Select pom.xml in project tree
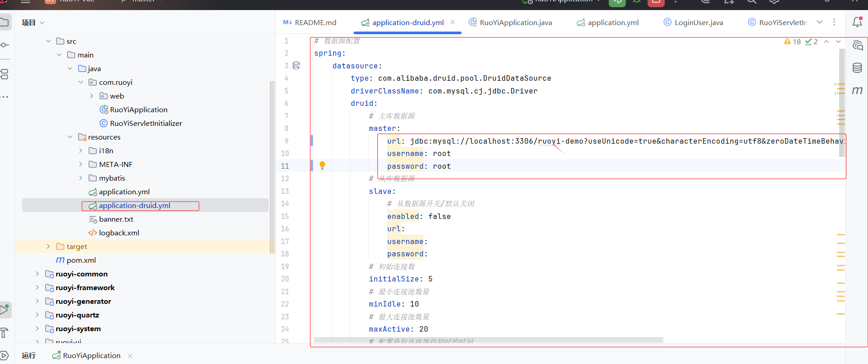The width and height of the screenshot is (868, 364). [x=76, y=260]
